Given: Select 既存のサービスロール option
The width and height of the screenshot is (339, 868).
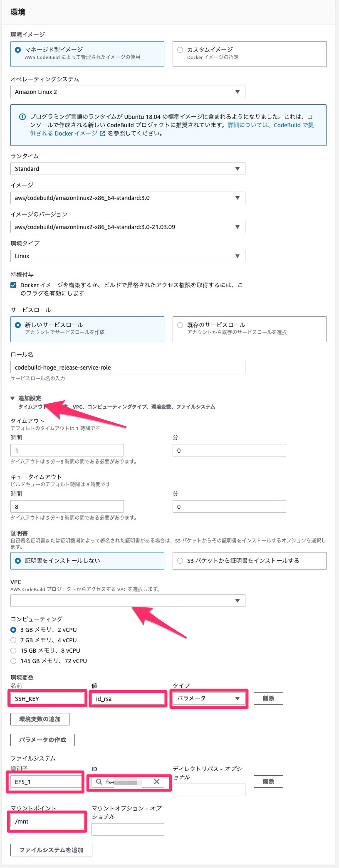Looking at the screenshot, I should [x=180, y=325].
